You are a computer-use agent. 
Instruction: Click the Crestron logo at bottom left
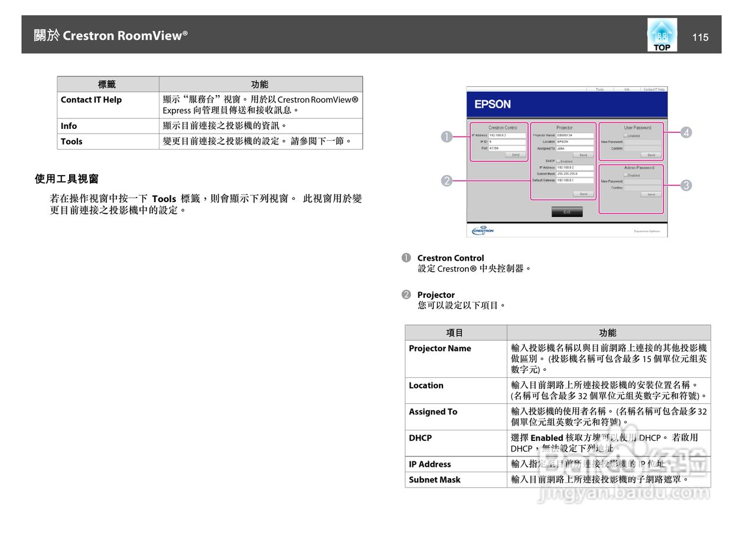coord(483,229)
